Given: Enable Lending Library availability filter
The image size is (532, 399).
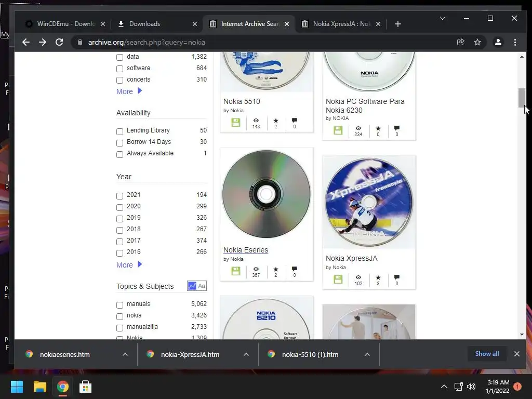Looking at the screenshot, I should (119, 131).
